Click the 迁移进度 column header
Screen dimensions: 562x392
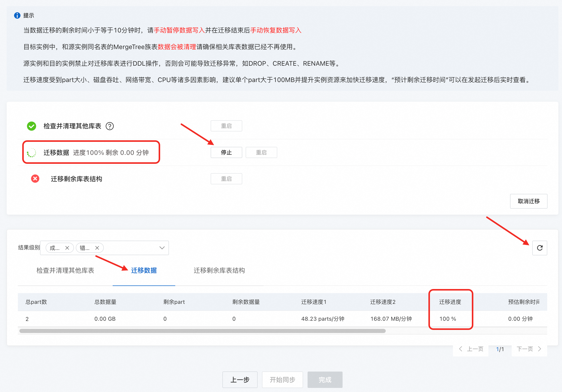pos(450,302)
